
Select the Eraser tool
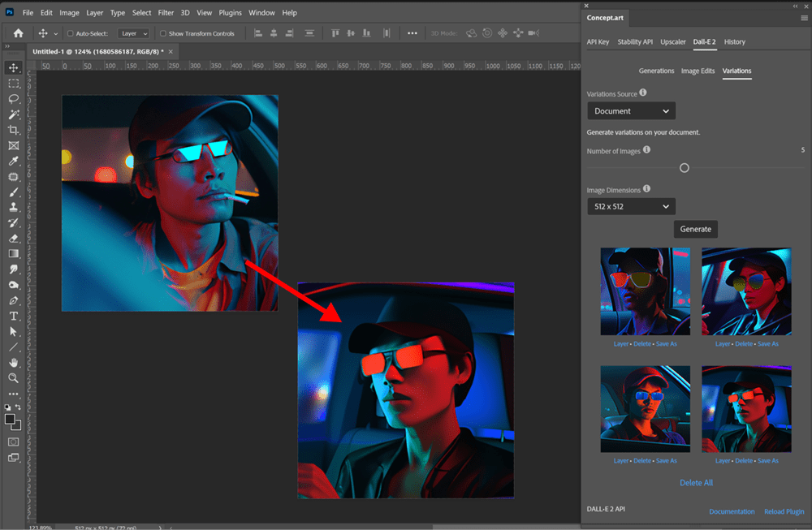(x=14, y=239)
